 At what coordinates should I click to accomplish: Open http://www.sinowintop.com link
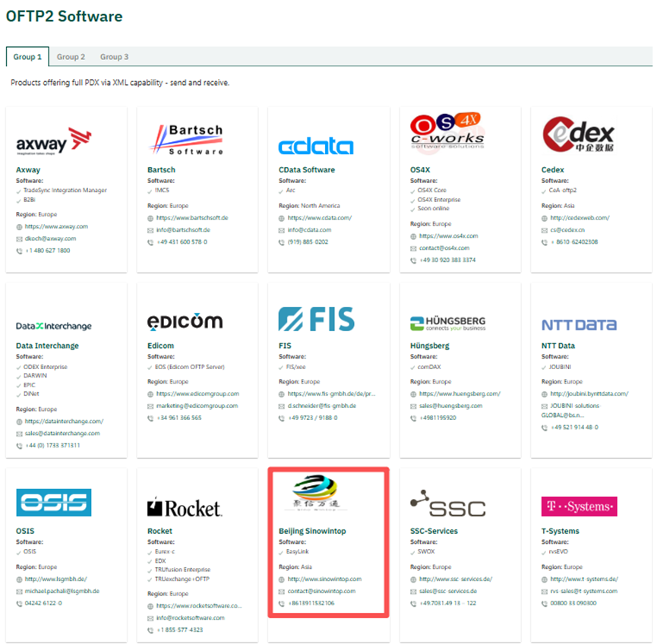tap(324, 579)
